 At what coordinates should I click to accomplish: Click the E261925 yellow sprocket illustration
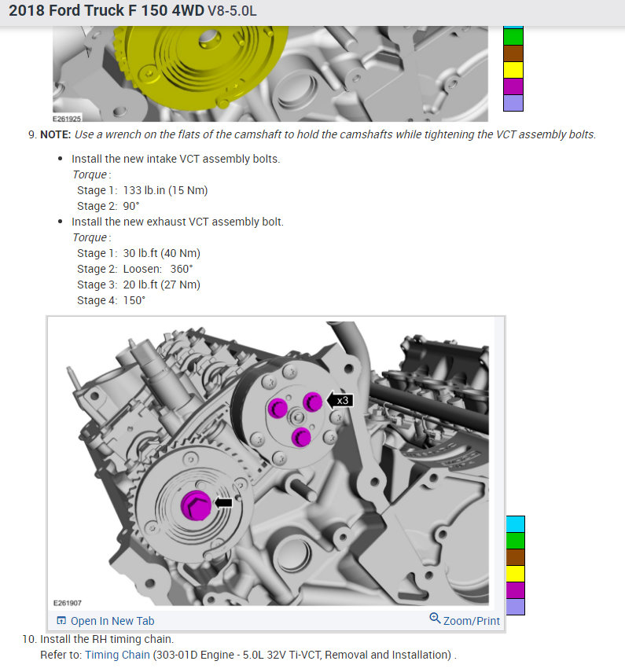click(270, 74)
